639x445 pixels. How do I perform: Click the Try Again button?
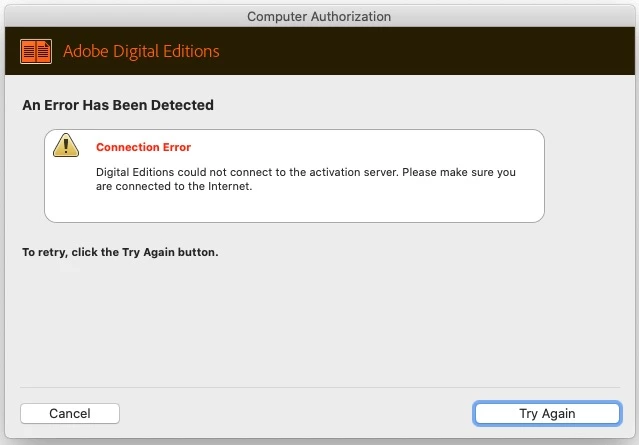pyautogui.click(x=547, y=414)
